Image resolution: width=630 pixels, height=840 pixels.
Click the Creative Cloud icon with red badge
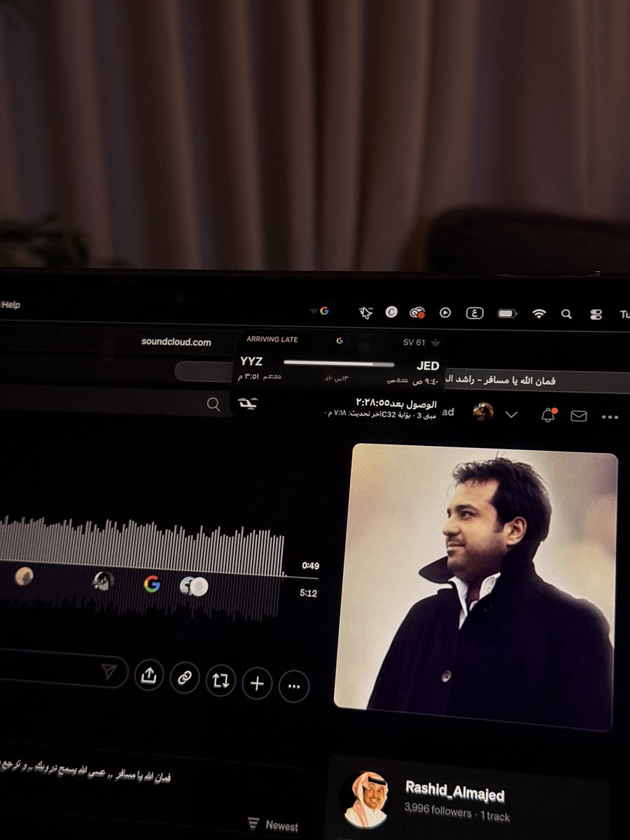(x=418, y=314)
